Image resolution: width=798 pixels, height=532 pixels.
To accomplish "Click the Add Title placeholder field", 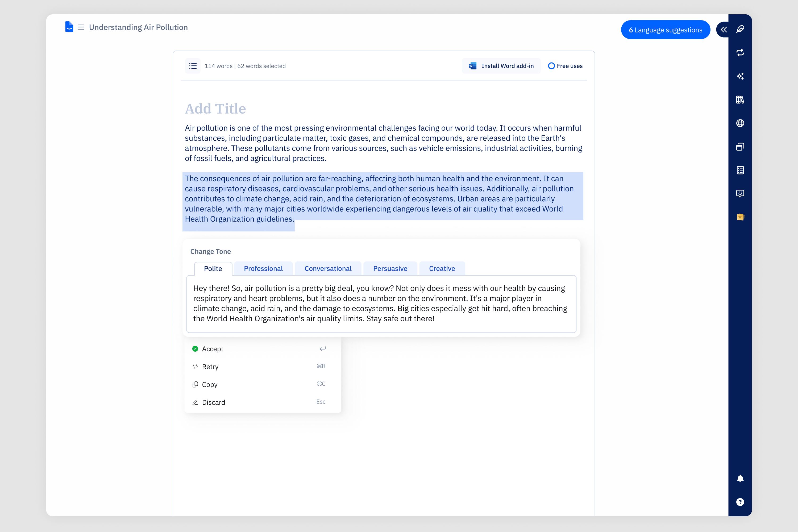I will click(215, 109).
